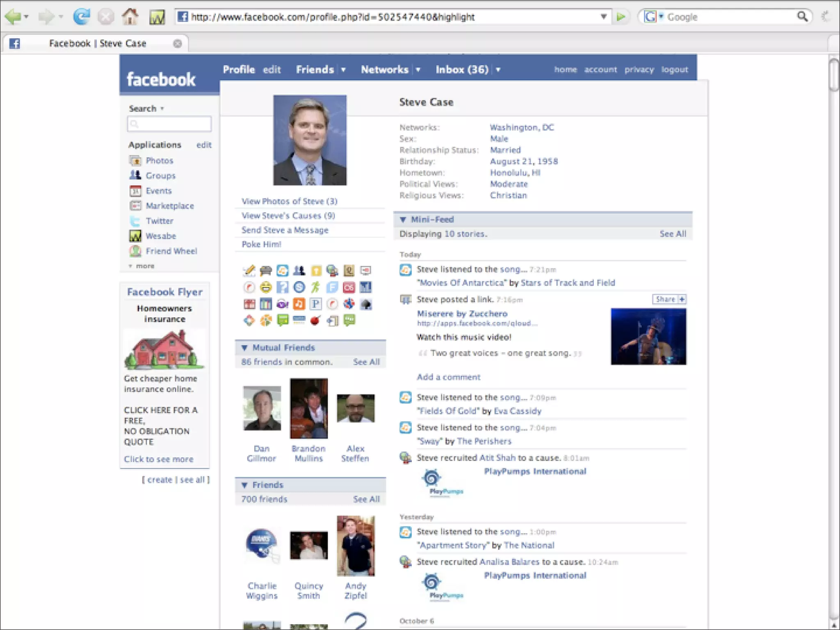Open the Search options dropdown in sidebar
Image resolution: width=840 pixels, height=630 pixels.
162,109
